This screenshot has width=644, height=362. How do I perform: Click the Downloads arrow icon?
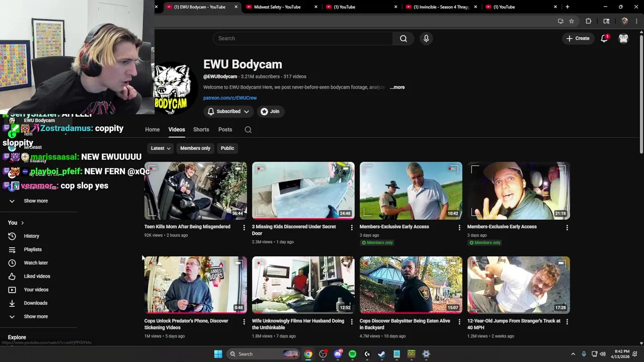12,303
